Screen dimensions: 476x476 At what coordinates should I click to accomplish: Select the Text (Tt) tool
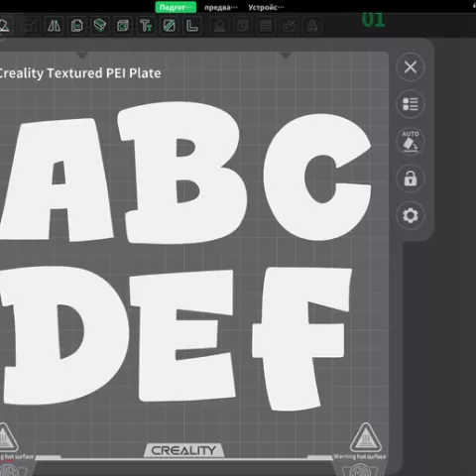point(146,26)
